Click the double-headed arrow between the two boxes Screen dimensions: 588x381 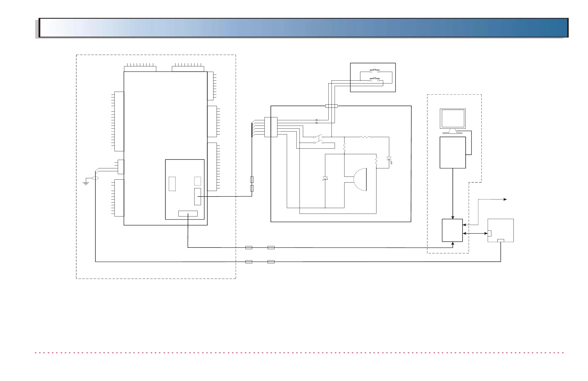click(x=475, y=233)
